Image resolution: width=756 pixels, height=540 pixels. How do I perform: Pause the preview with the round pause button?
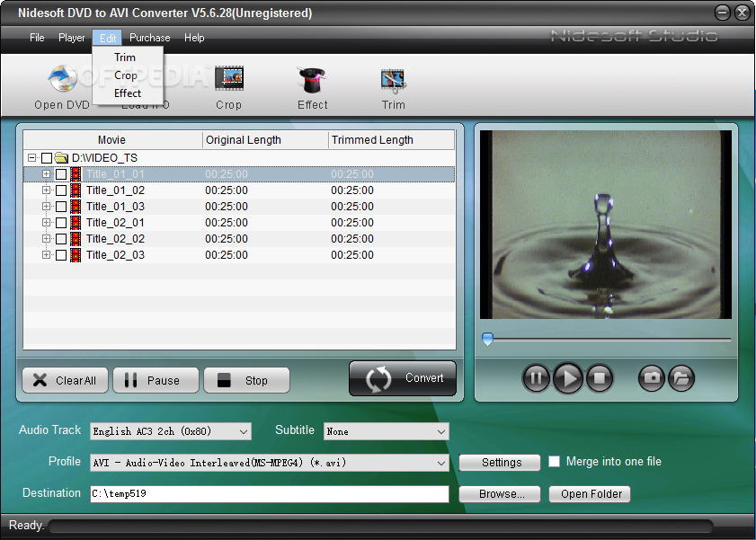point(536,378)
